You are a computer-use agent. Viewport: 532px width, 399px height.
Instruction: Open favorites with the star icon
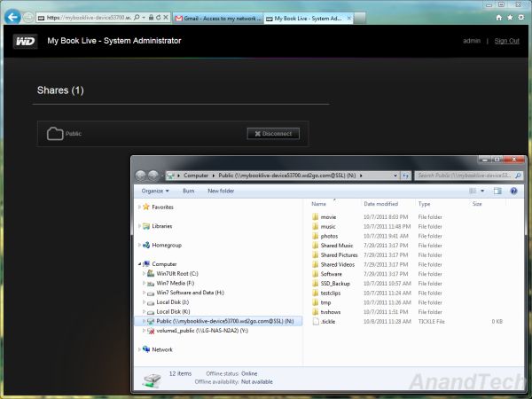510,18
